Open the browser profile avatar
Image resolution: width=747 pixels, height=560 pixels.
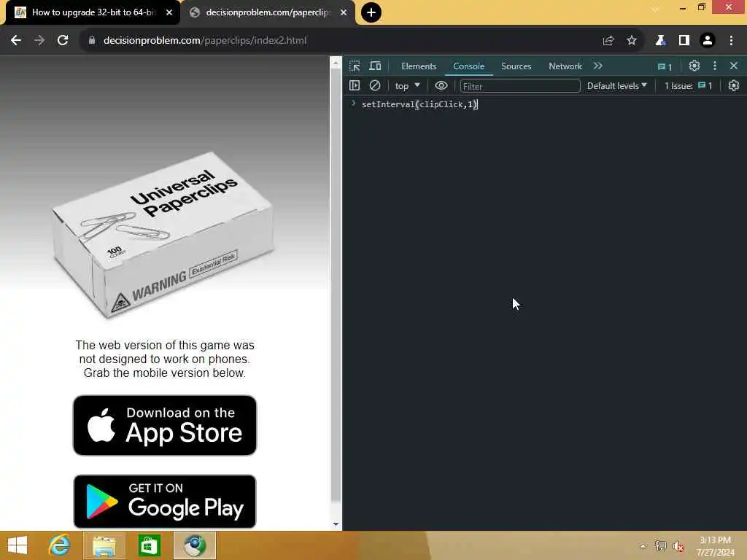pyautogui.click(x=708, y=41)
